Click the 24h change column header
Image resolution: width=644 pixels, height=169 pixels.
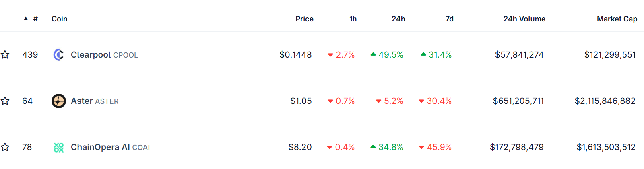point(398,19)
